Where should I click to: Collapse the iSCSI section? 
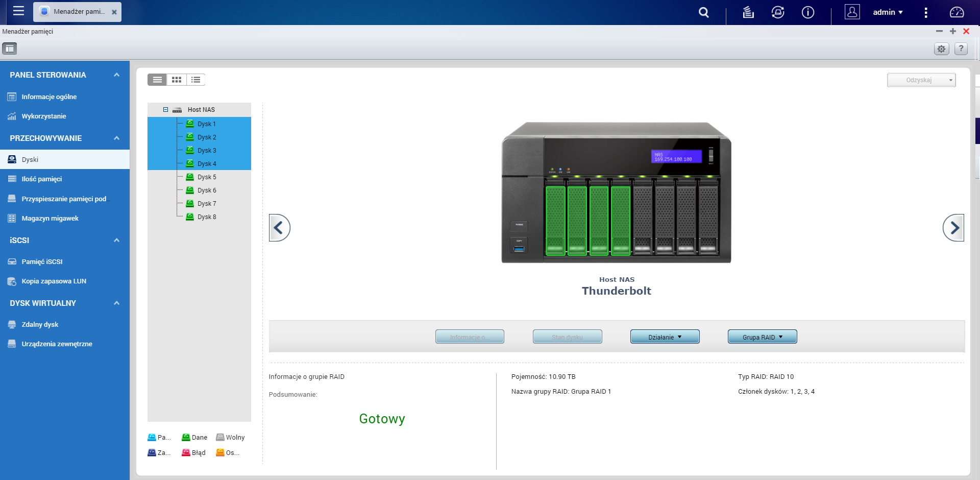coord(116,241)
